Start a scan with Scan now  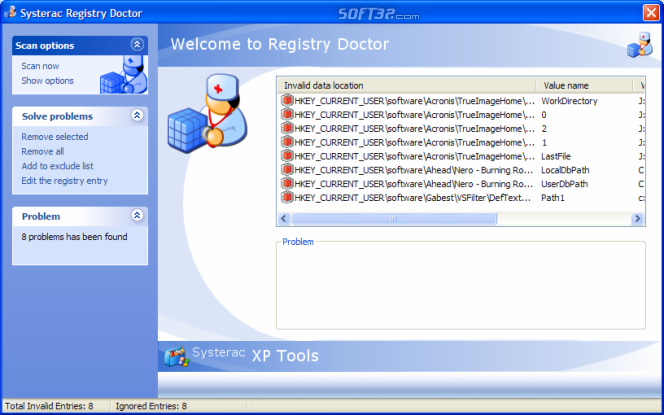click(40, 66)
